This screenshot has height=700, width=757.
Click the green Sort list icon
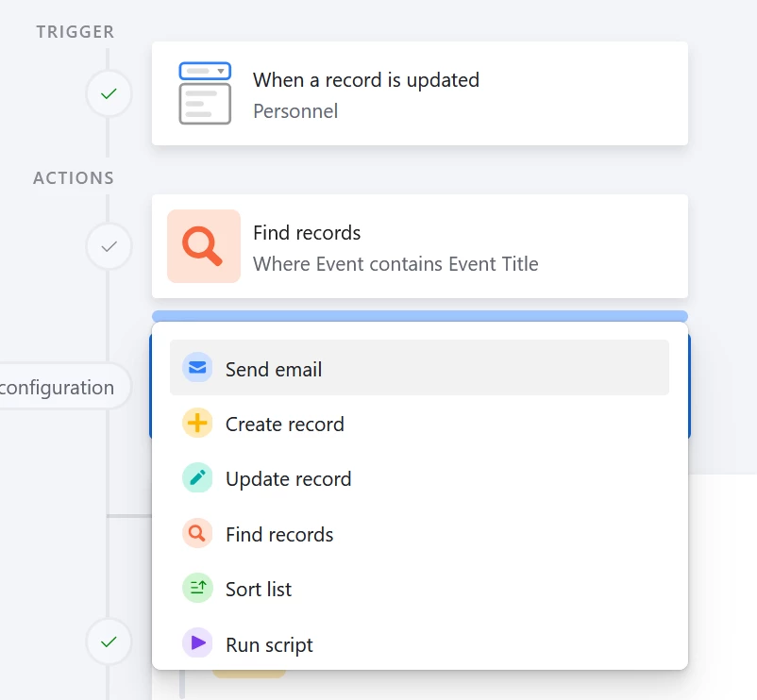point(197,588)
